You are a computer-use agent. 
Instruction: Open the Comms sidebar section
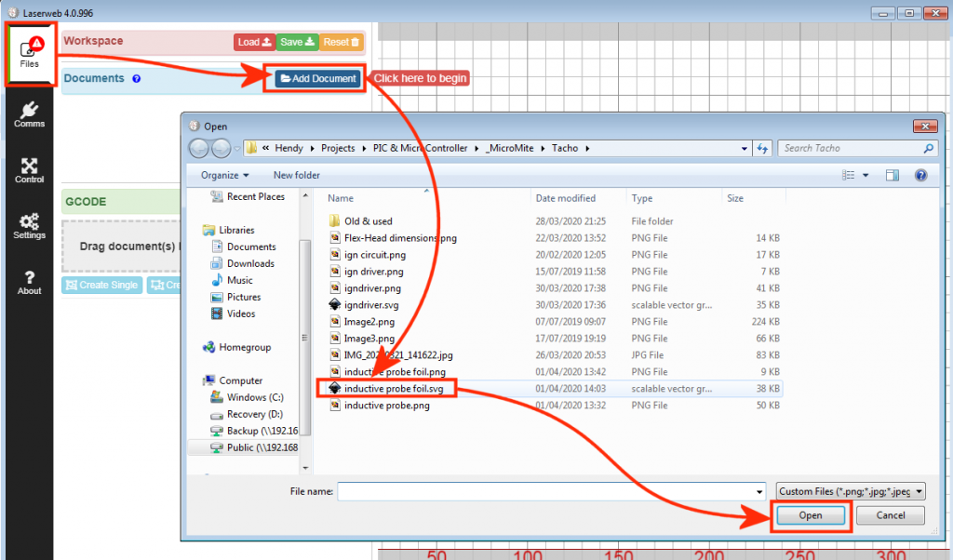(x=29, y=114)
